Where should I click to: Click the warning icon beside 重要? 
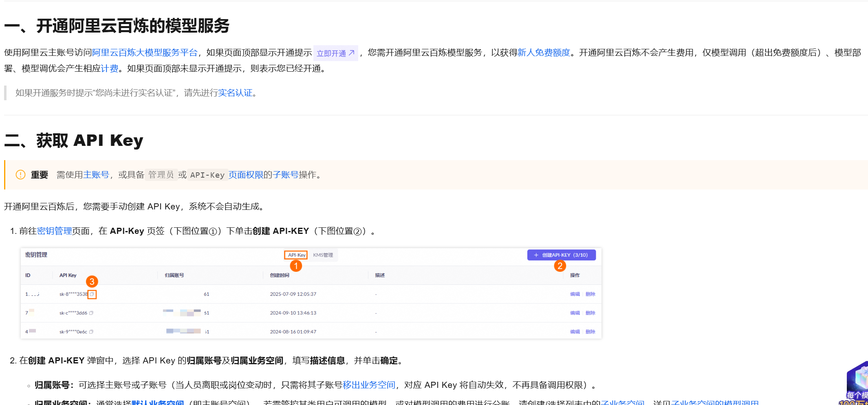tap(20, 175)
